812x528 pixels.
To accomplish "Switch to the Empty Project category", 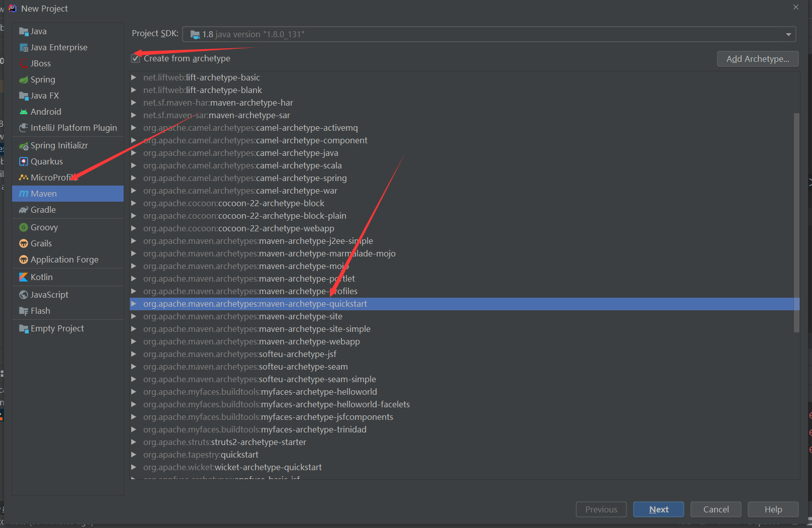I will tap(56, 328).
